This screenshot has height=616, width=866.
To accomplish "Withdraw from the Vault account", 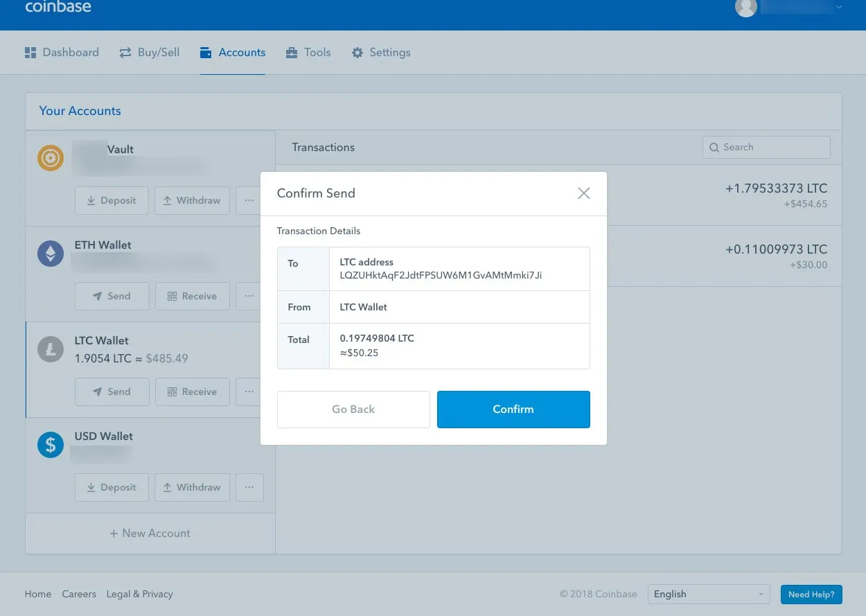I will point(192,200).
